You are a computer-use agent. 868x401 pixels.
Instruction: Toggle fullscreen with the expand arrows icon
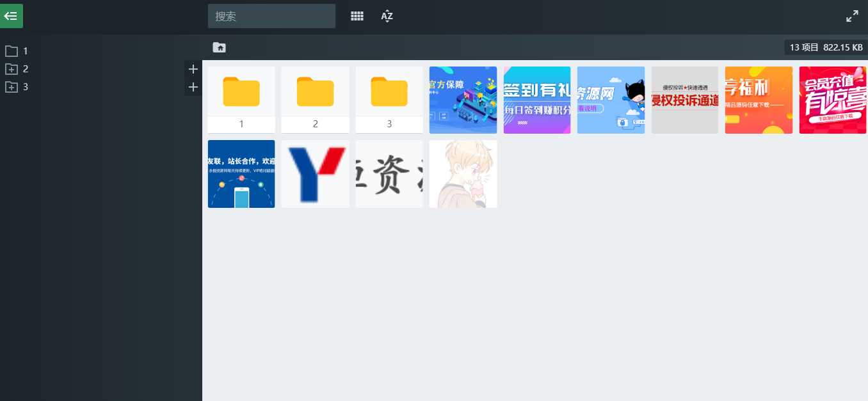point(852,15)
